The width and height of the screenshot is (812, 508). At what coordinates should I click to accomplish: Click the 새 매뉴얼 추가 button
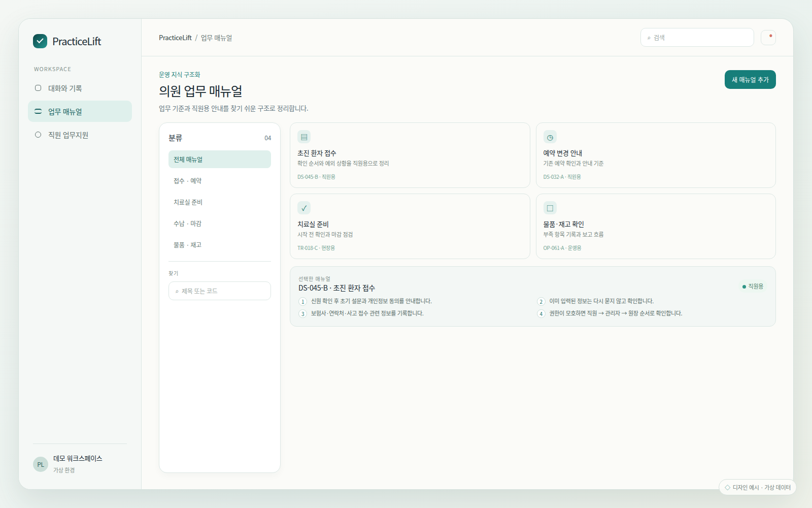[x=750, y=79]
